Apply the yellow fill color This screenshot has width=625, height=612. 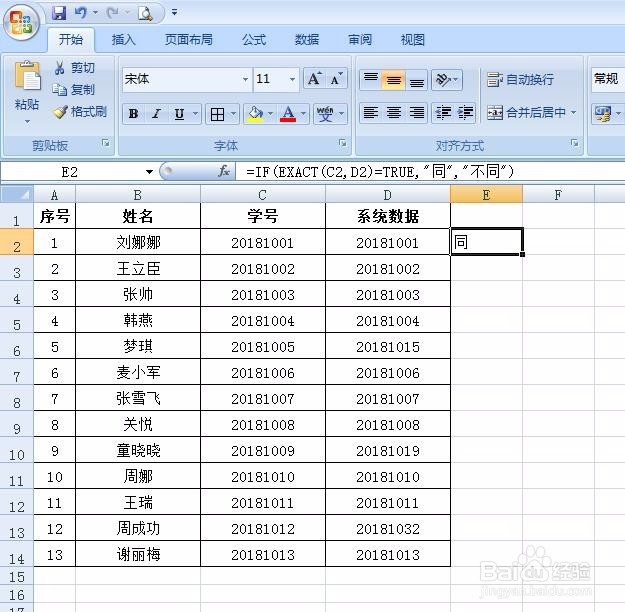point(256,114)
